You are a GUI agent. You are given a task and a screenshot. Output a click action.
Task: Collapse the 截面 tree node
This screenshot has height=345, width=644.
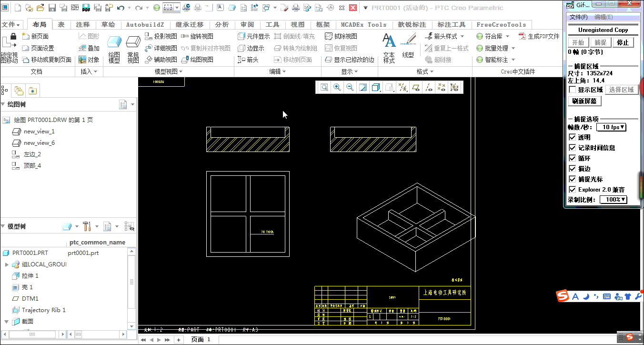7,322
